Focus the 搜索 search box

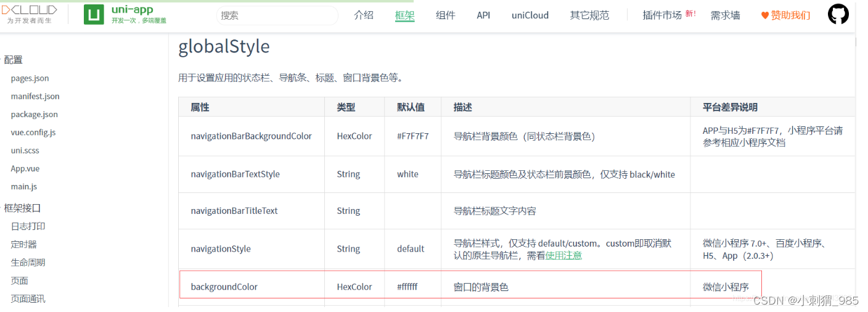(277, 15)
